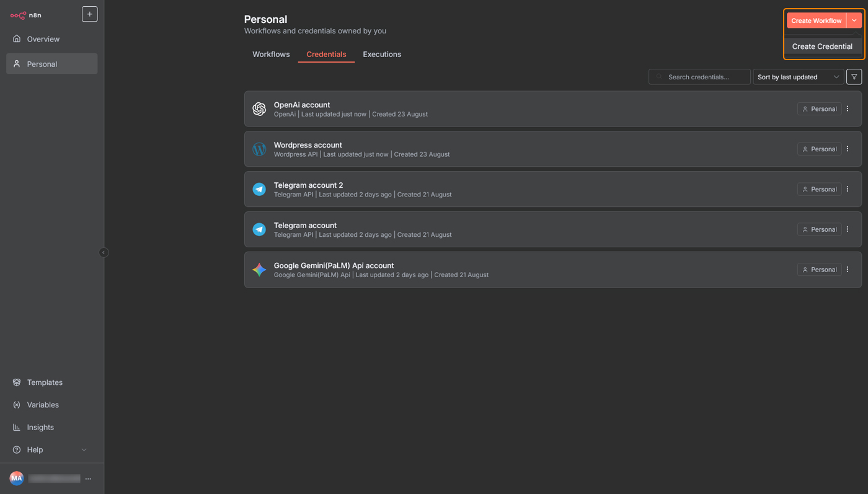Click the Help question mark icon
Viewport: 868px width, 494px height.
(16, 449)
